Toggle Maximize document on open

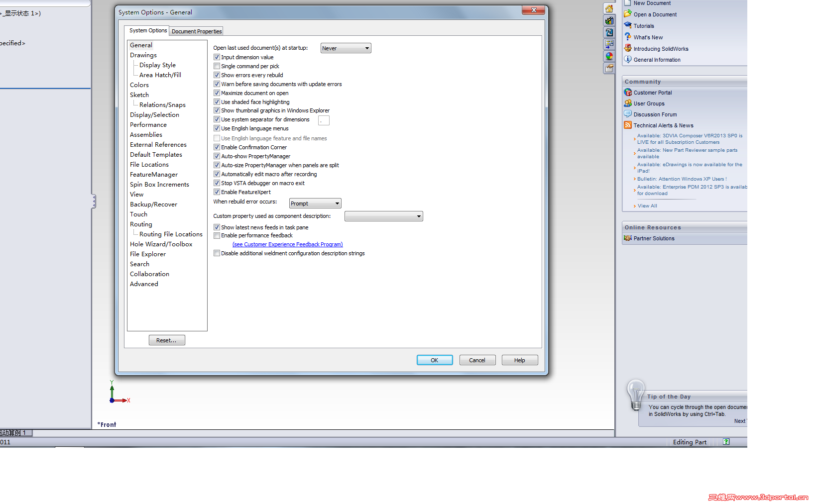pos(217,93)
